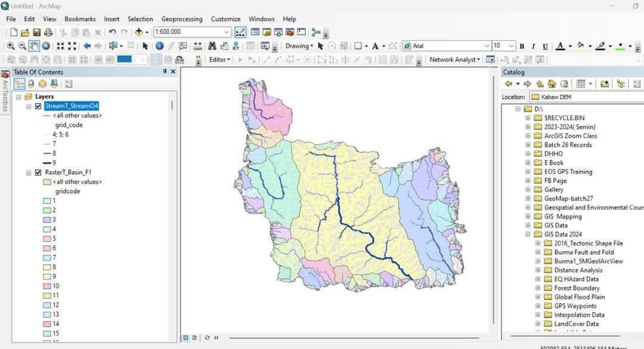Open the File menu
This screenshot has width=644, height=349.
coord(11,19)
